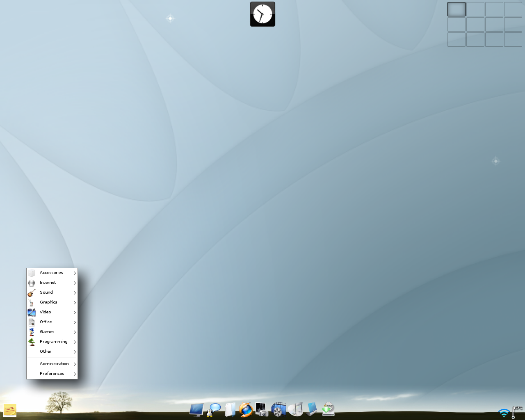Click the Sonic character Games icon
The height and width of the screenshot is (420, 525).
[x=32, y=332]
